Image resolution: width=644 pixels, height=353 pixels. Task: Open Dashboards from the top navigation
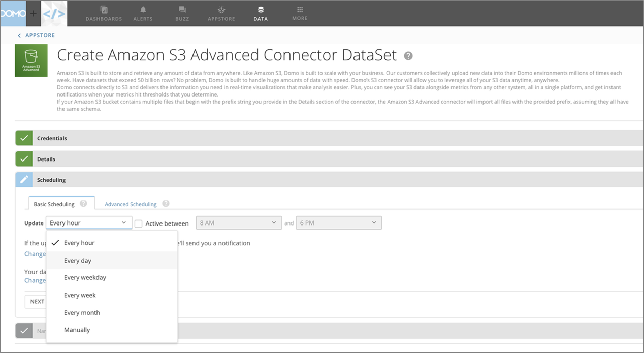[x=104, y=14]
